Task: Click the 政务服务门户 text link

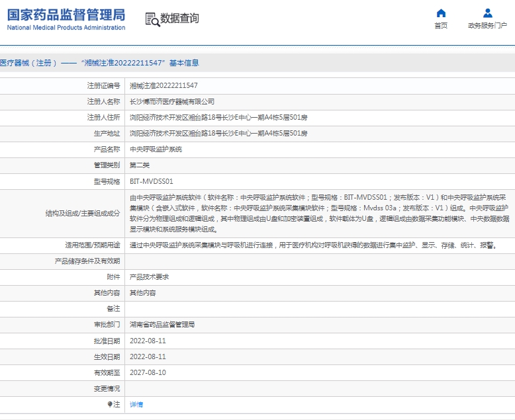Action: pos(487,26)
